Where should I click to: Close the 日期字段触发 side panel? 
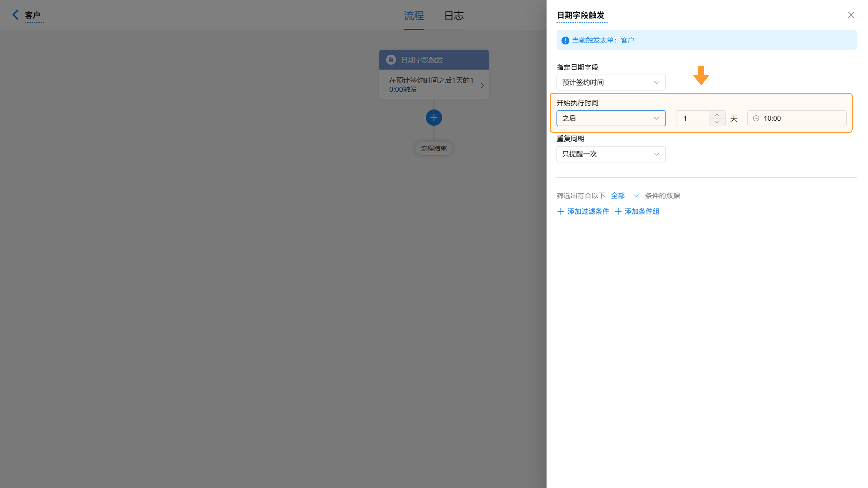(851, 15)
